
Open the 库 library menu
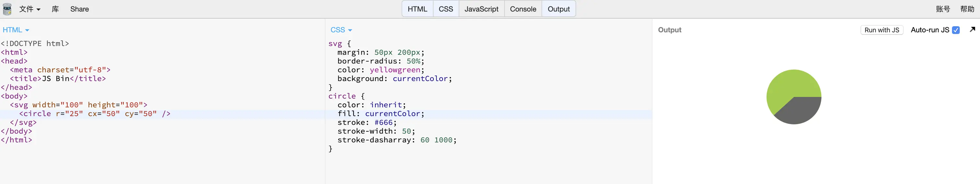tap(55, 9)
